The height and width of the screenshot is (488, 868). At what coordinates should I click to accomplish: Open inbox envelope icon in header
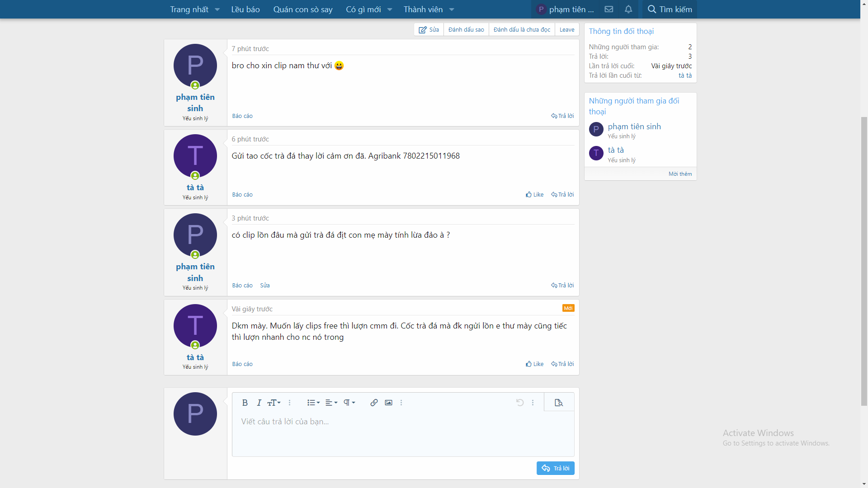tap(609, 9)
